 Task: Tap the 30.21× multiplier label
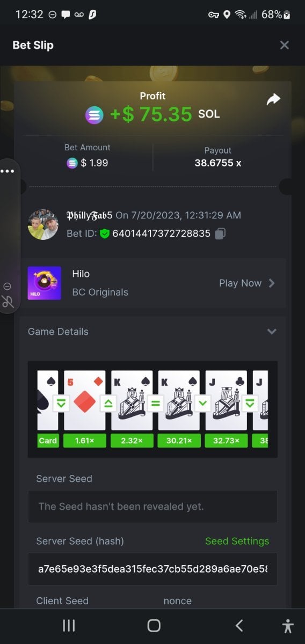point(179,441)
